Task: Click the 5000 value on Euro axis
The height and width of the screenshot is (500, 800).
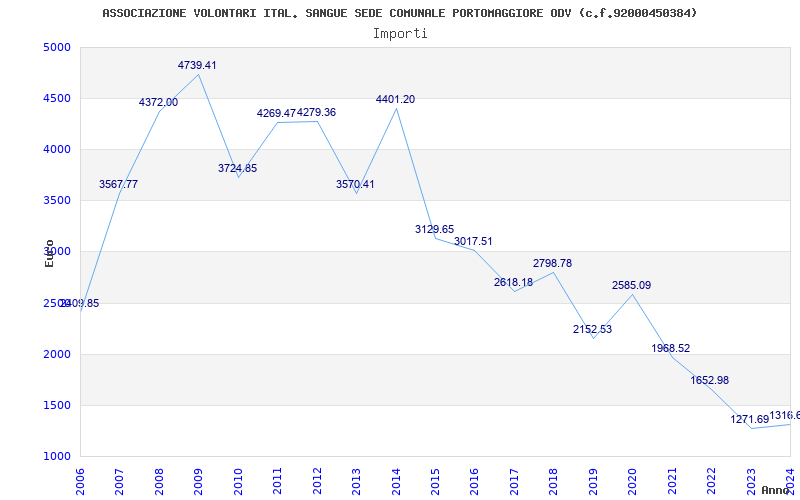Action: coord(57,47)
